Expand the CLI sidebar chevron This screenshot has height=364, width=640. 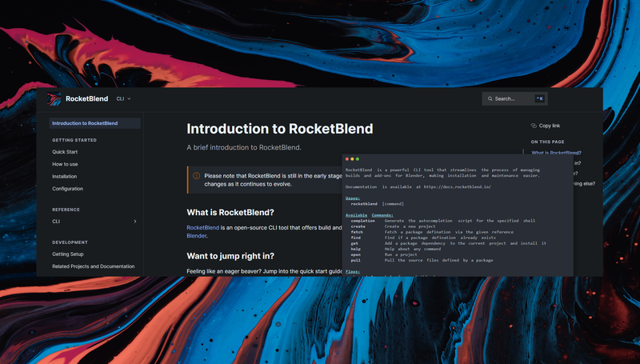[x=135, y=221]
